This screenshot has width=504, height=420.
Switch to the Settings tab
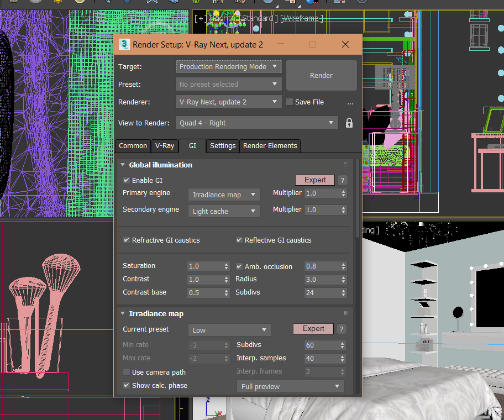coord(223,146)
